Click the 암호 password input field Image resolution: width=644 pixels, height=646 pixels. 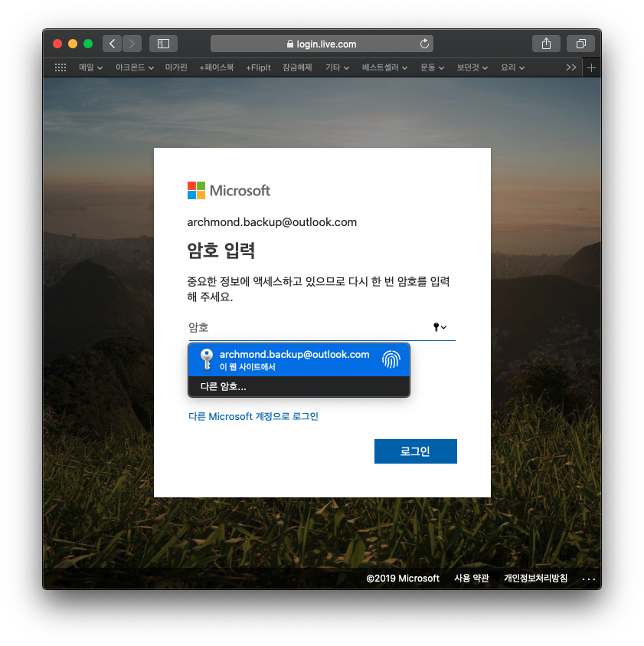pos(322,327)
